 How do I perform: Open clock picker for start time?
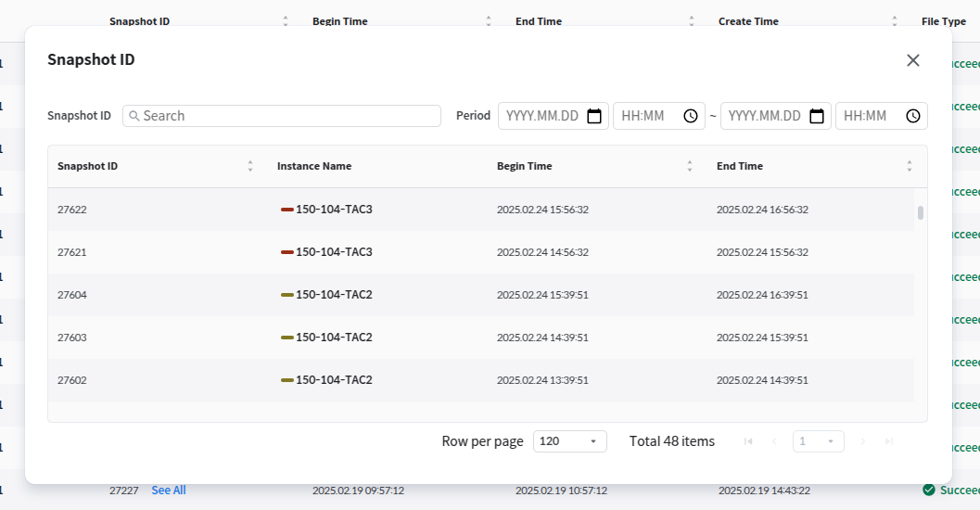click(x=691, y=116)
